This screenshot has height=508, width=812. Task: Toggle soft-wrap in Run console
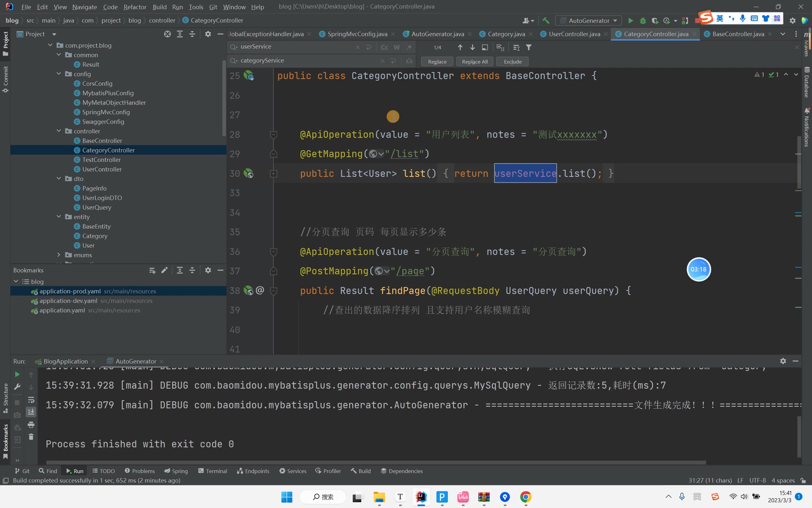coord(31,399)
